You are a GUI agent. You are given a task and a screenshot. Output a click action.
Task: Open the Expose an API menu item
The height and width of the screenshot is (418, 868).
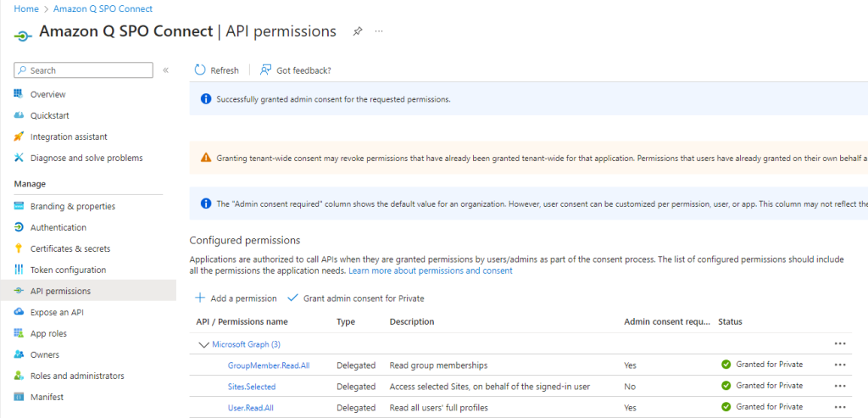click(56, 312)
